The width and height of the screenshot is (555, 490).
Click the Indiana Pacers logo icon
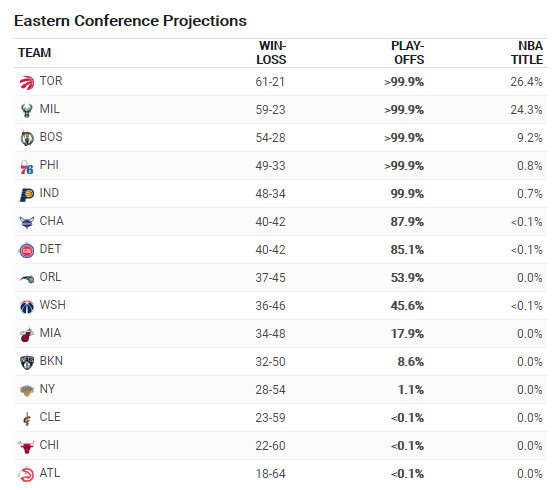pyautogui.click(x=27, y=195)
